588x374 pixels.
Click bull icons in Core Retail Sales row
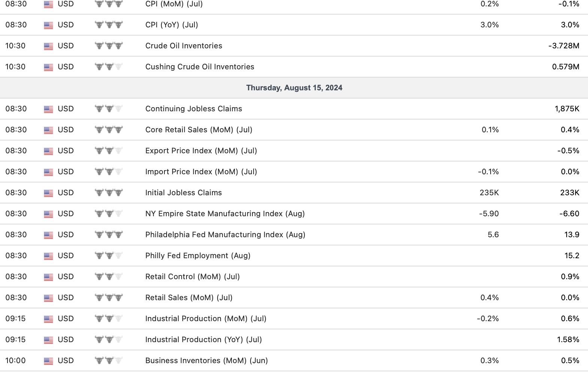pyautogui.click(x=109, y=130)
